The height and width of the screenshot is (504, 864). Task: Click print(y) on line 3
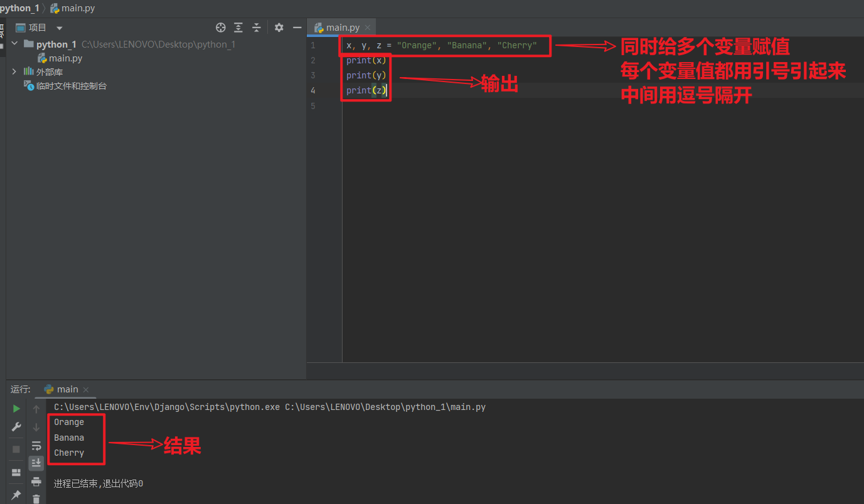[x=366, y=76]
